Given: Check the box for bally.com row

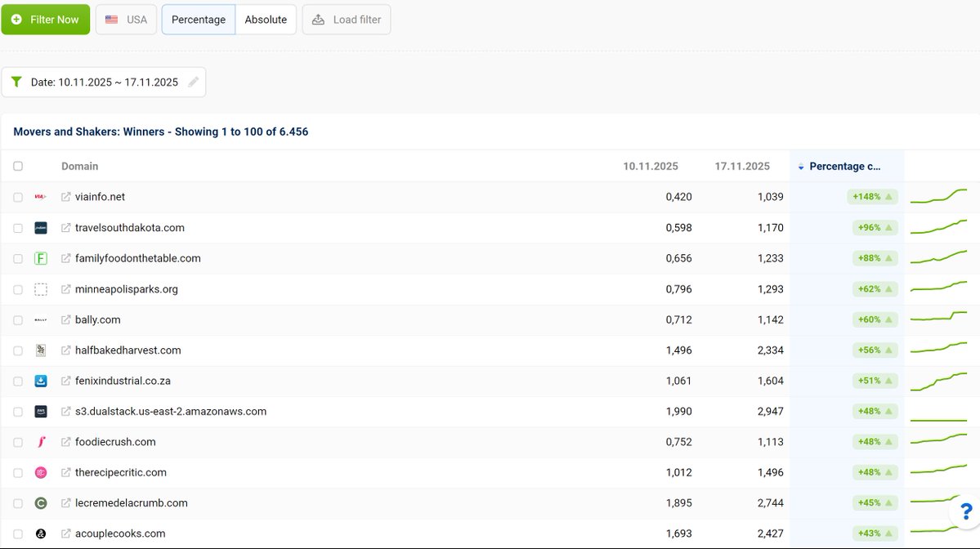Looking at the screenshot, I should 18,320.
